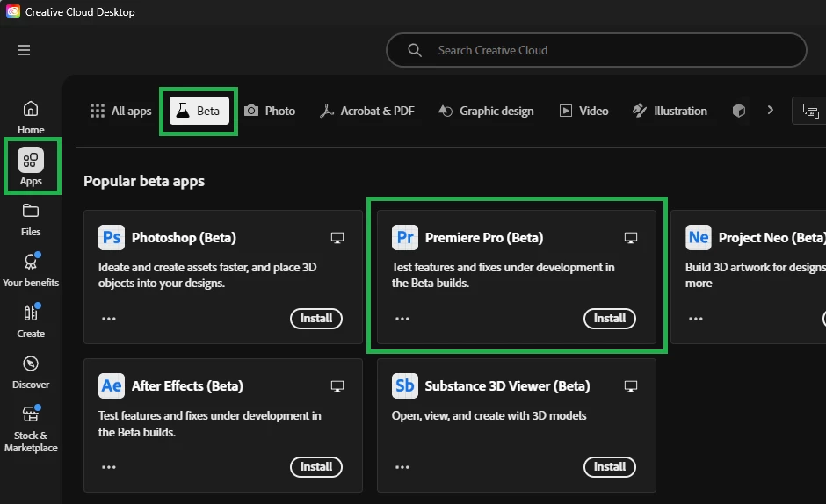The height and width of the screenshot is (504, 826).
Task: Open Your benefits in sidebar
Action: [31, 270]
